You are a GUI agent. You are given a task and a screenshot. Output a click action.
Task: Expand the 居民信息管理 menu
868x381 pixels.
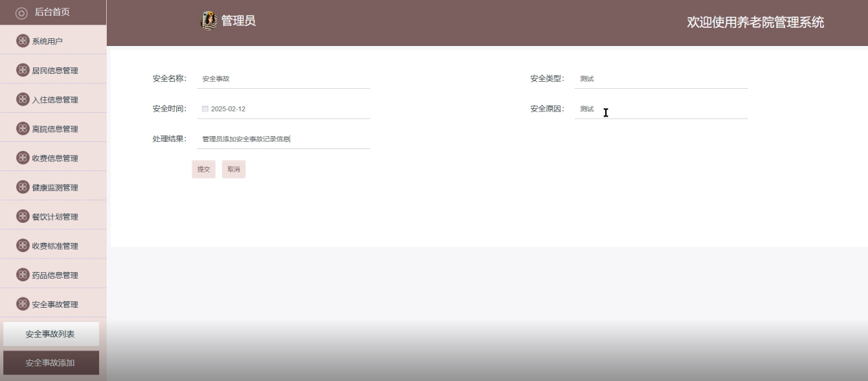53,70
